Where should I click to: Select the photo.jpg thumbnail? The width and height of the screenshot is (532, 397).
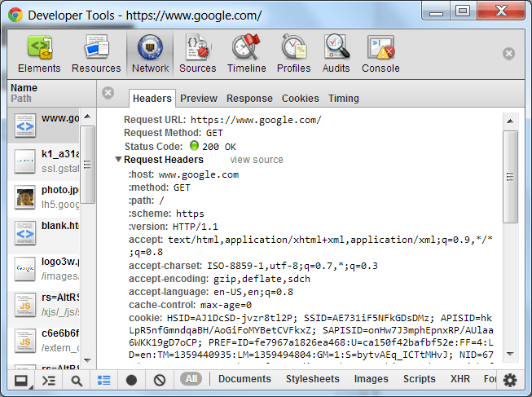(25, 197)
